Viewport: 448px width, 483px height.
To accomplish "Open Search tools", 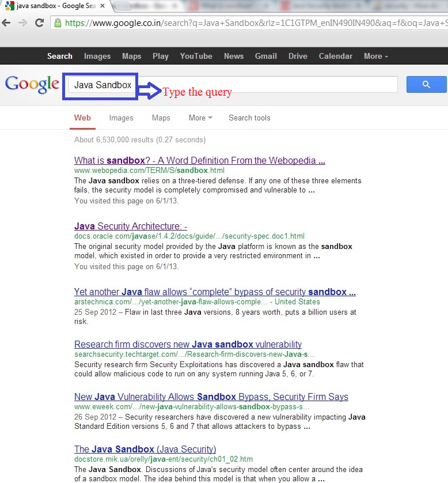I will click(x=249, y=118).
